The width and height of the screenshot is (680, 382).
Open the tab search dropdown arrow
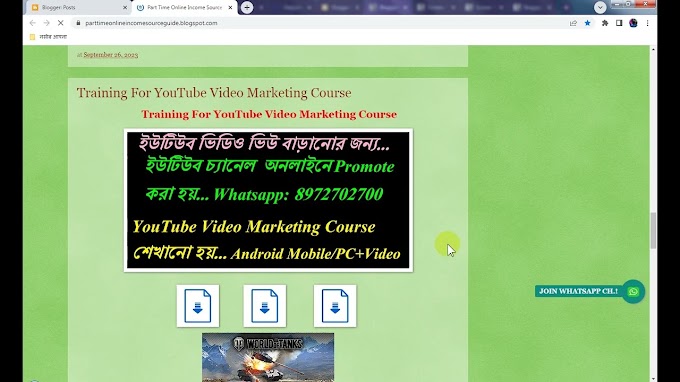(600, 7)
